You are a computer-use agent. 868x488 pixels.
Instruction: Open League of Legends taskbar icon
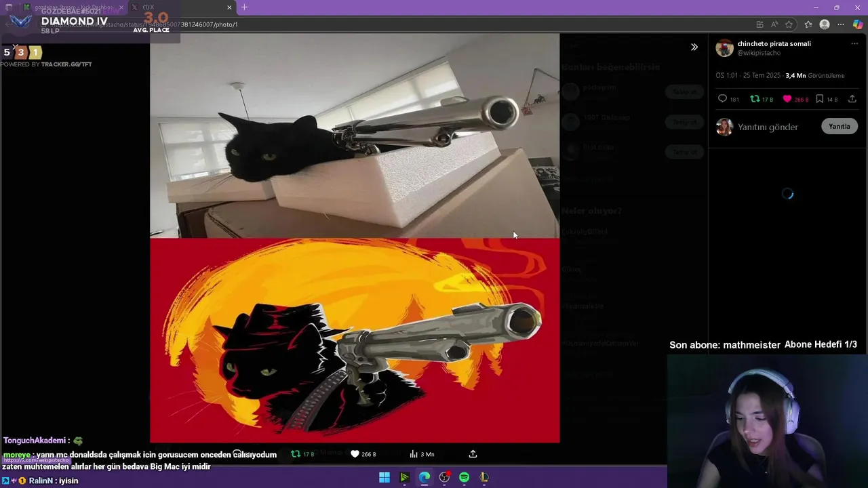(x=484, y=477)
